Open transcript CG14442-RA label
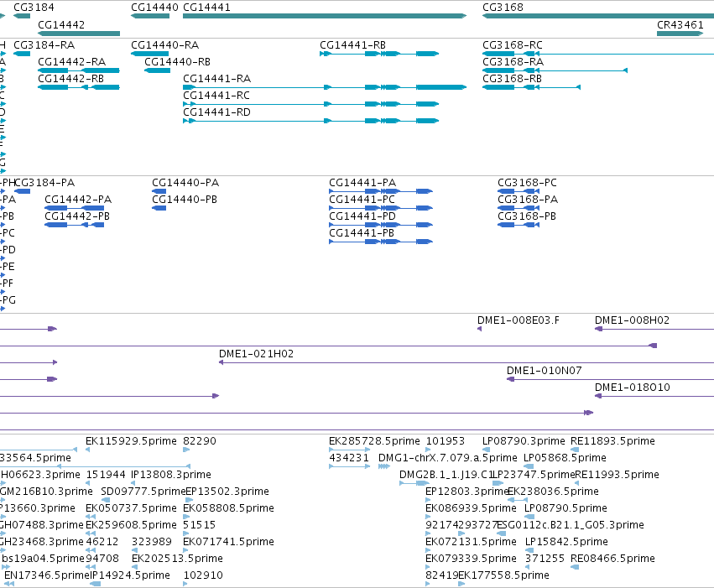Screen dimensions: 714x588 click(x=71, y=62)
